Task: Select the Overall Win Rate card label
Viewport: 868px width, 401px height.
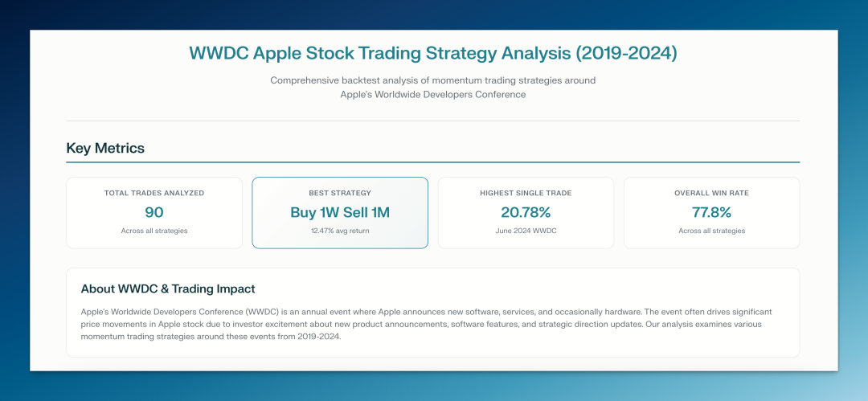Action: point(711,193)
